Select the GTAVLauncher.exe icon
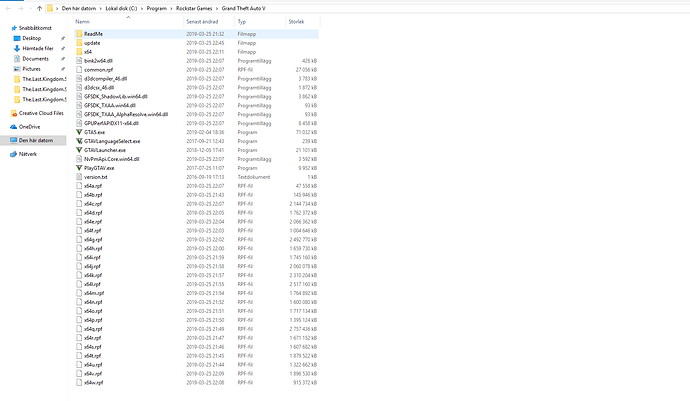This screenshot has height=401, width=690. [x=79, y=149]
